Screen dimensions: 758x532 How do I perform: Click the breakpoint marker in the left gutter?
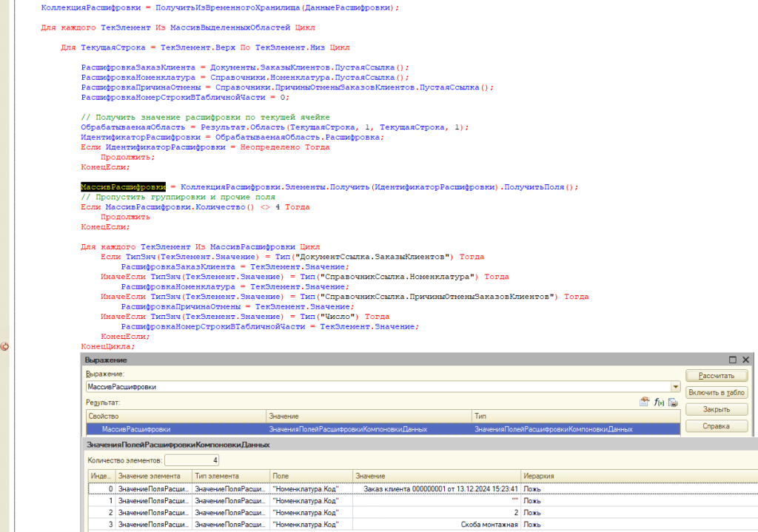[4, 346]
